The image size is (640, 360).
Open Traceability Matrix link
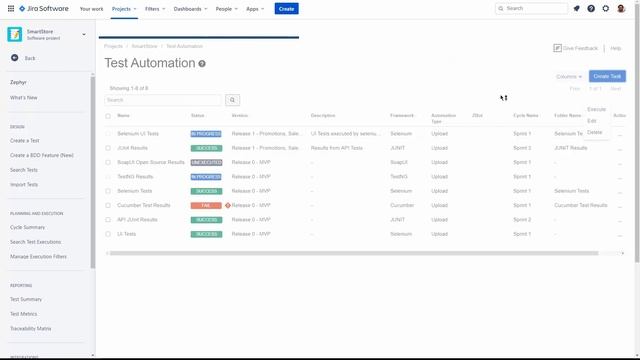click(x=31, y=329)
